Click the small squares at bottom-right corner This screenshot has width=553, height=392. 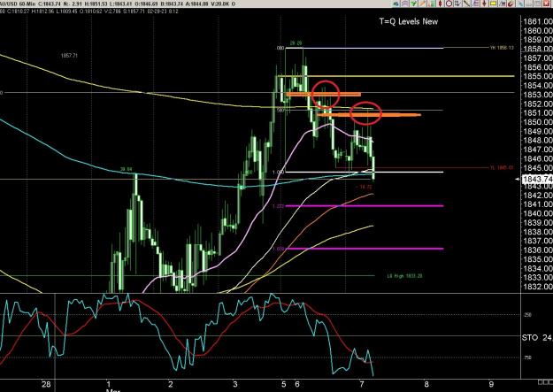coord(545,382)
